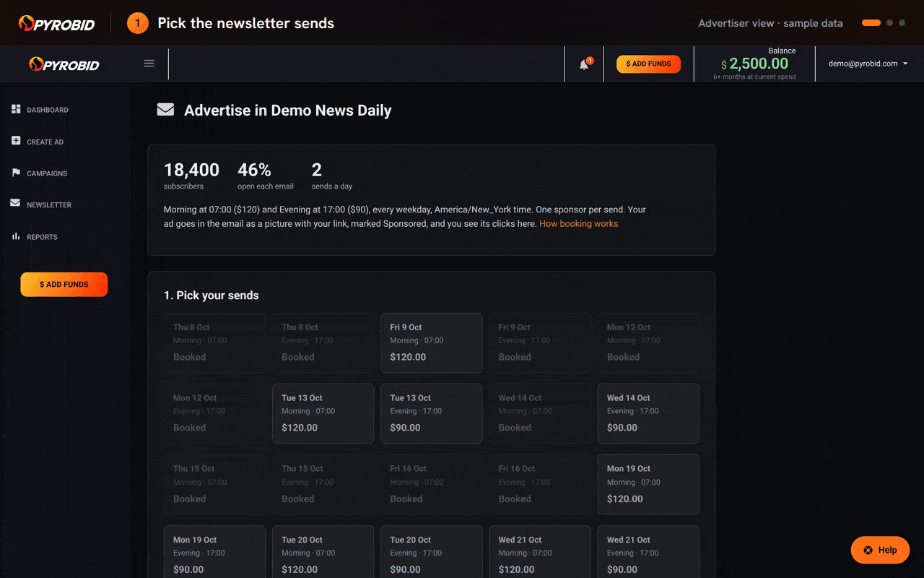Select the Wed 14 Oct Evening slot

[648, 413]
